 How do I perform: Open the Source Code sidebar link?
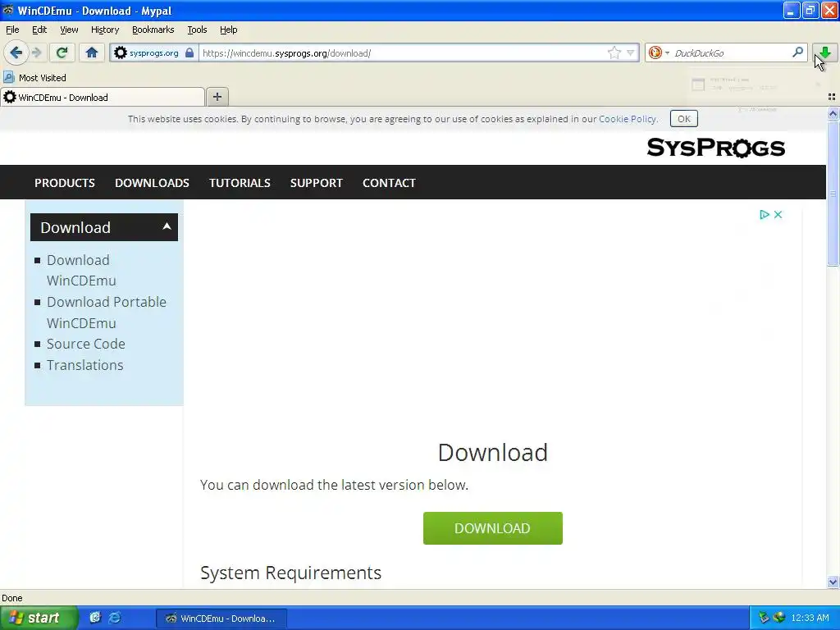(x=85, y=344)
